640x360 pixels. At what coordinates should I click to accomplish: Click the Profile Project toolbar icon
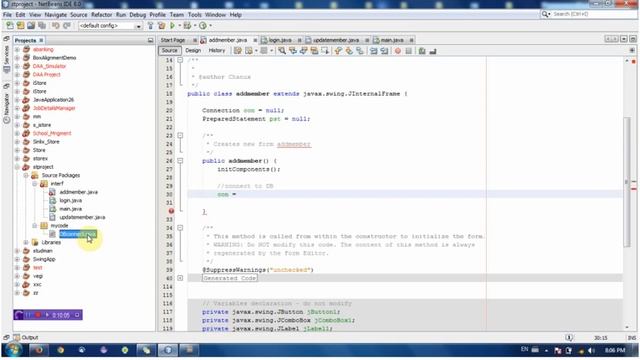point(203,26)
